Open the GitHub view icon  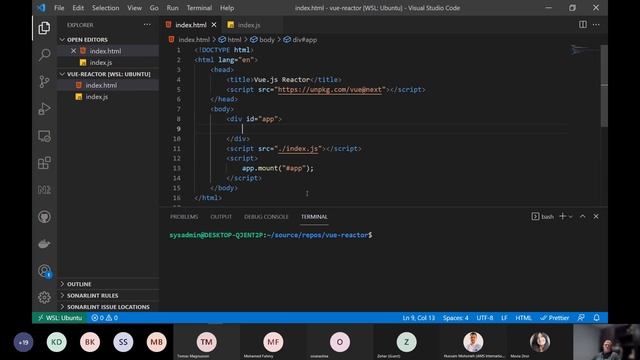coord(44,217)
